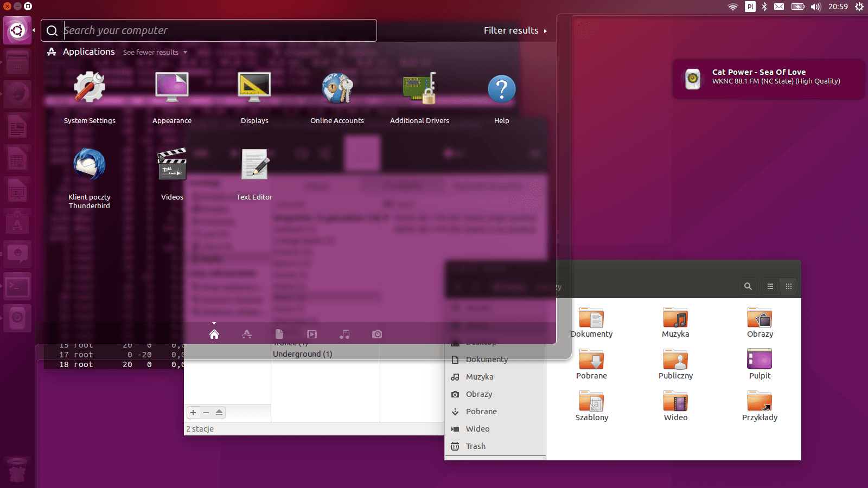Open LibreOffice Calc from launcher

[17, 159]
